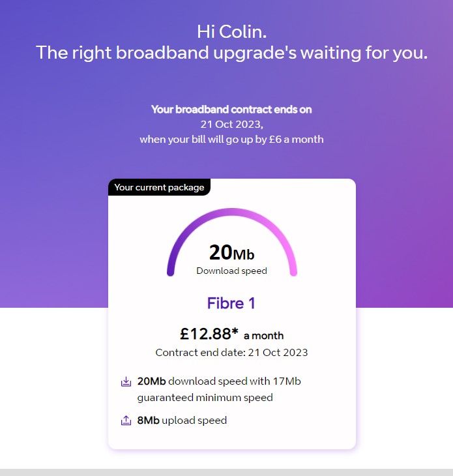Screen dimensions: 453x476
Task: Click the £12.88* monthly price
Action: pyautogui.click(x=205, y=334)
